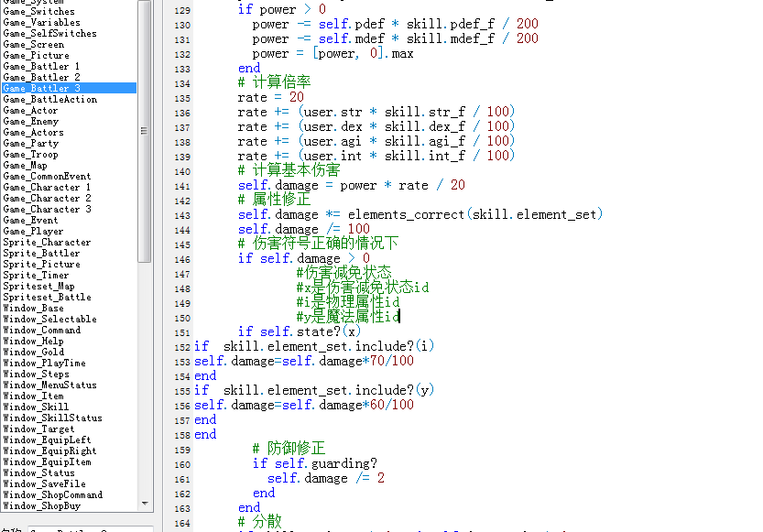Click the script list scroll-down arrow
Viewport: 763px width, 532px height.
145,504
